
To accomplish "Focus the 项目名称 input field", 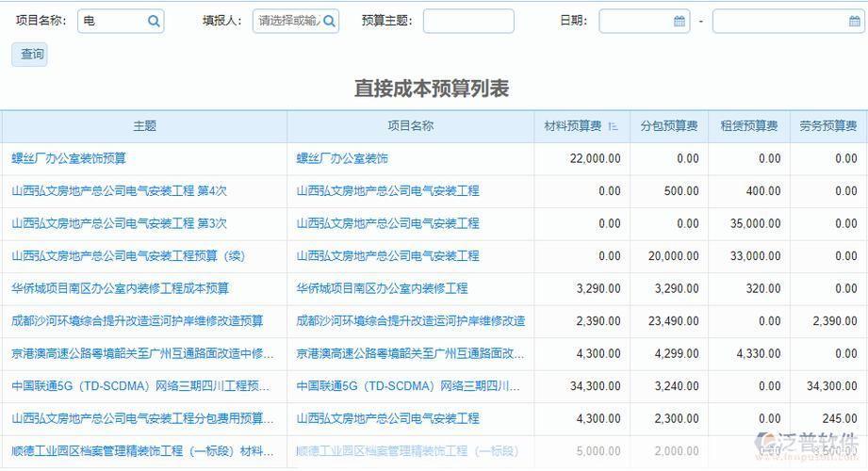I will point(121,21).
